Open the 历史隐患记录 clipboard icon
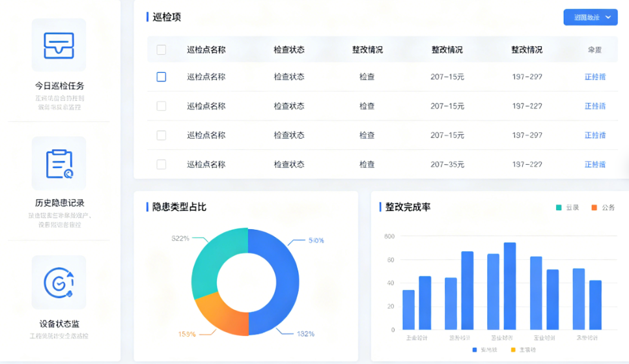Image resolution: width=629 pixels, height=364 pixels. click(59, 163)
